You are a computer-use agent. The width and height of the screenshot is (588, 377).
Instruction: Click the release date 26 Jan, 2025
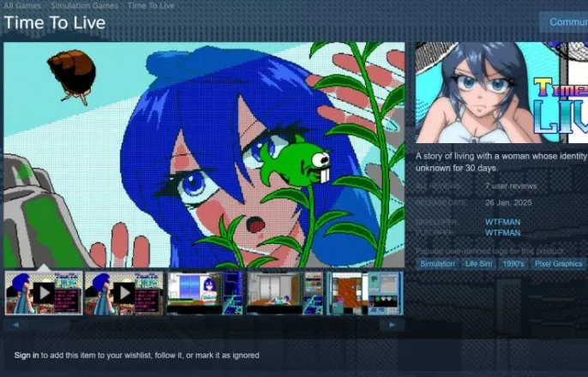[508, 203]
